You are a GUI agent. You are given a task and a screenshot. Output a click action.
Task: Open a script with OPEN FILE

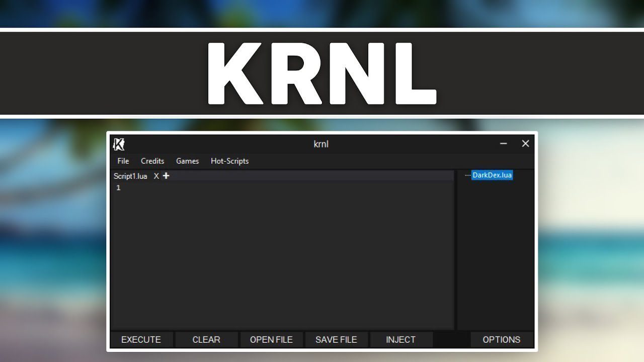(x=272, y=339)
